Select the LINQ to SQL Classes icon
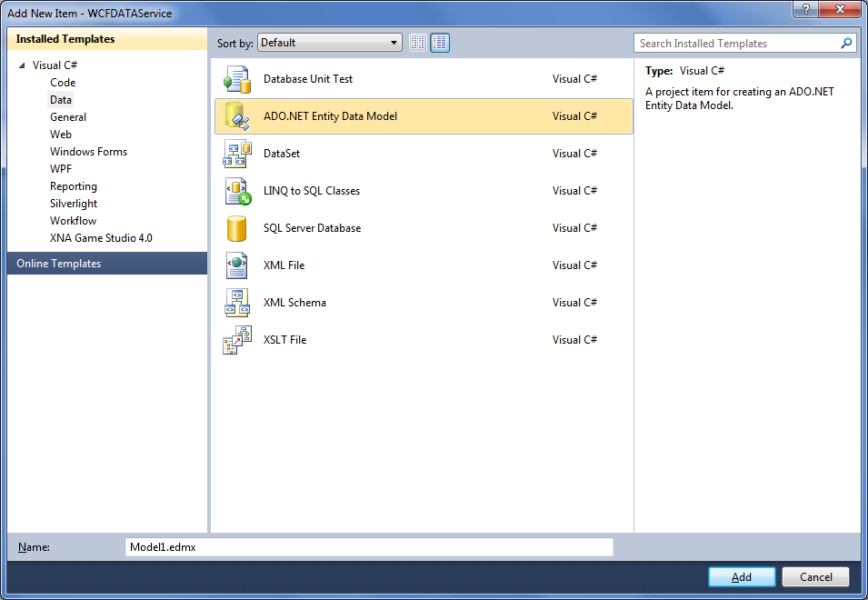This screenshot has width=868, height=600. tap(236, 191)
